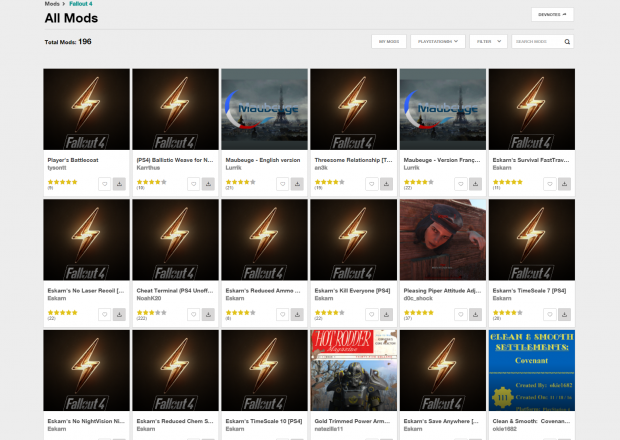
Task: Download Pleasing Piper Attitude Adjustment mod
Action: [475, 314]
